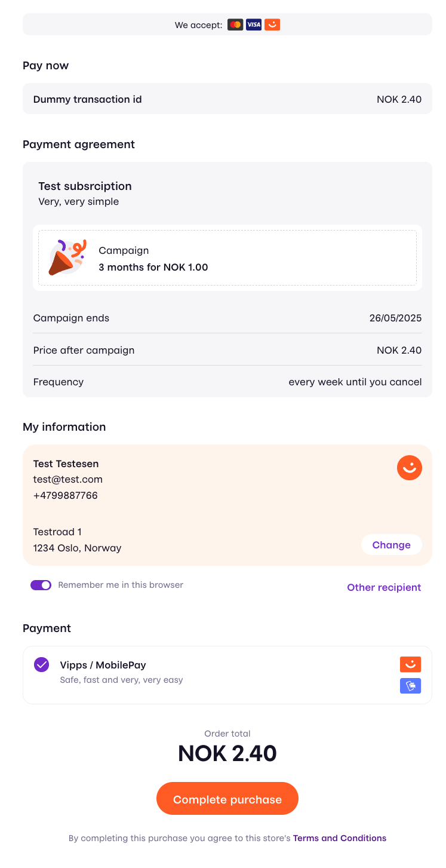Expand the Frequency row details
The width and height of the screenshot is (446, 868).
[227, 382]
